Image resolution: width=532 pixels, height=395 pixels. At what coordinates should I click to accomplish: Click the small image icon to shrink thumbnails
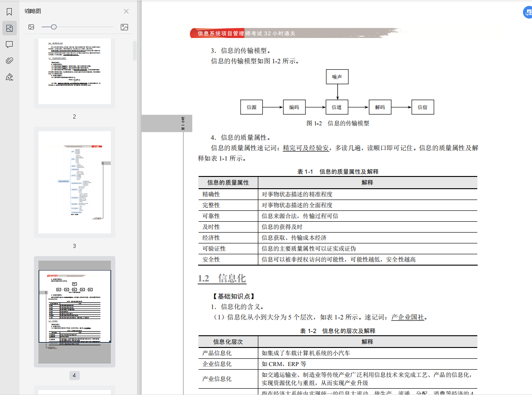pyautogui.click(x=31, y=27)
